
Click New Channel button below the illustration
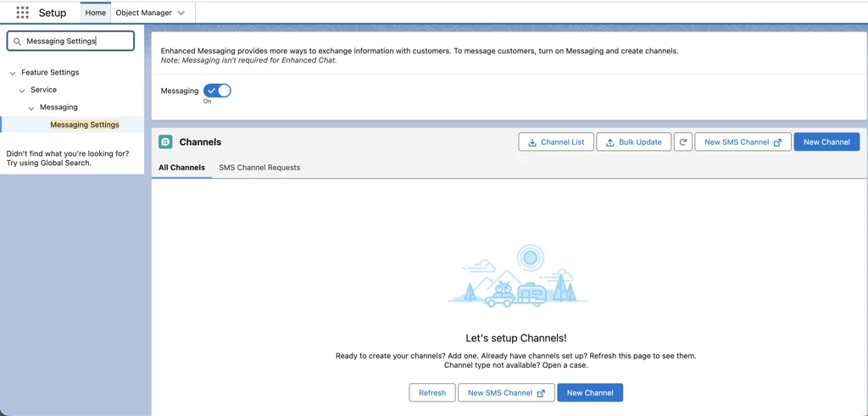590,393
